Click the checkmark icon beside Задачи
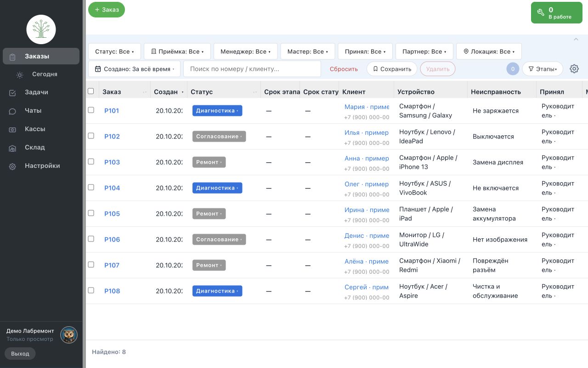This screenshot has width=588, height=368. [x=12, y=92]
